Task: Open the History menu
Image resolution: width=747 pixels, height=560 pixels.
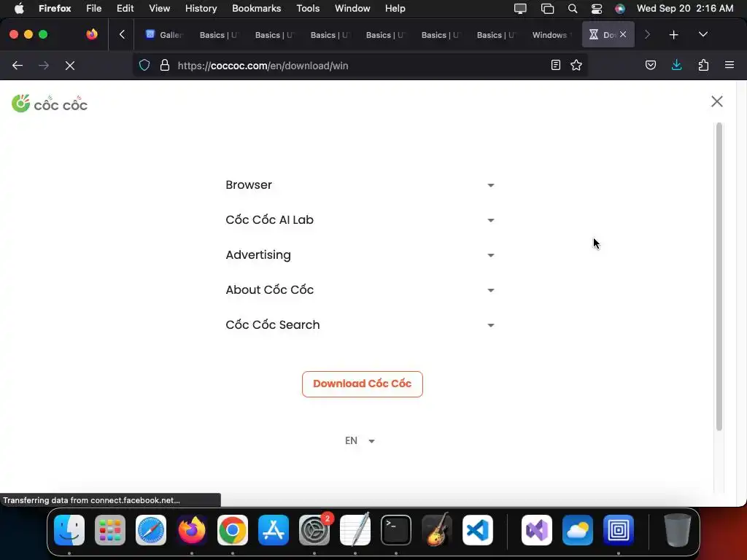Action: pyautogui.click(x=201, y=9)
